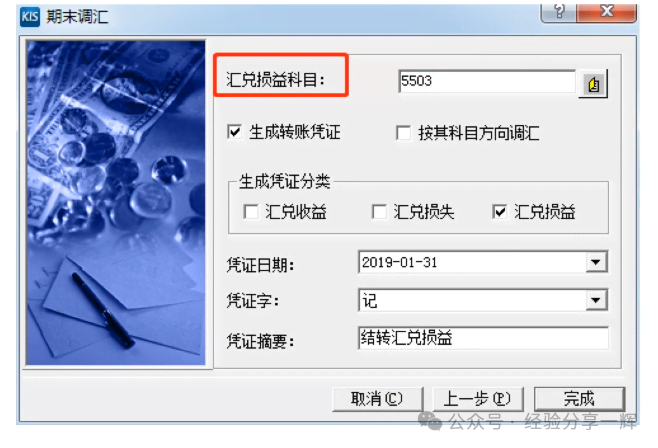Click the 凭证字 combo box showing 记

pyautogui.click(x=483, y=300)
